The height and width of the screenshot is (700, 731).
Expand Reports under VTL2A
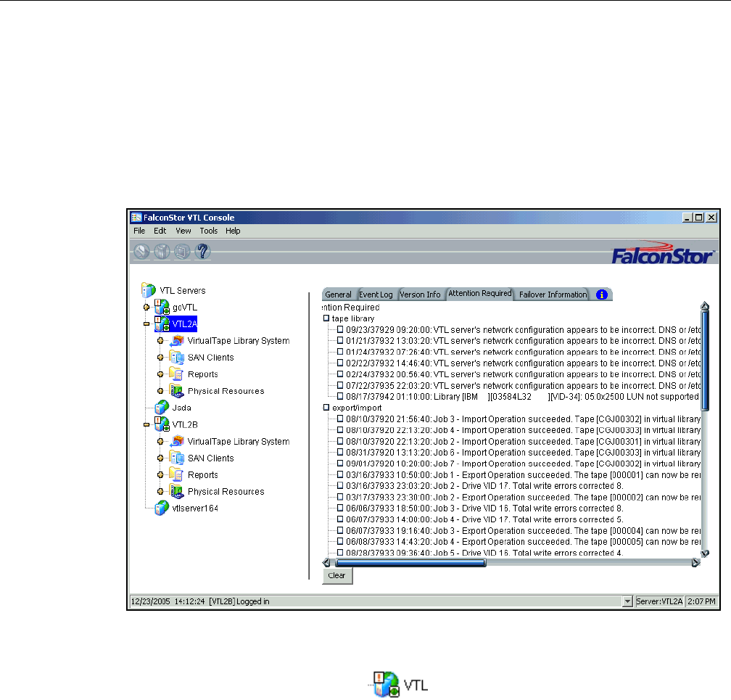point(160,374)
